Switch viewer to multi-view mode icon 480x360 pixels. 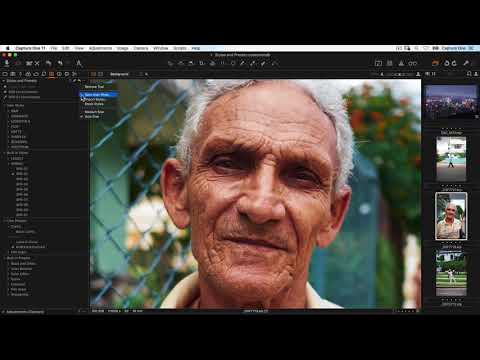pyautogui.click(x=94, y=74)
